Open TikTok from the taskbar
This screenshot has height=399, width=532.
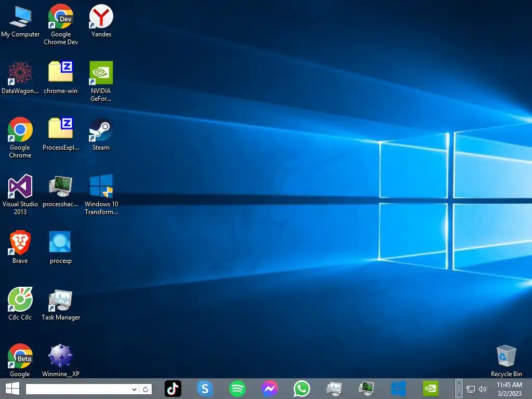(172, 389)
